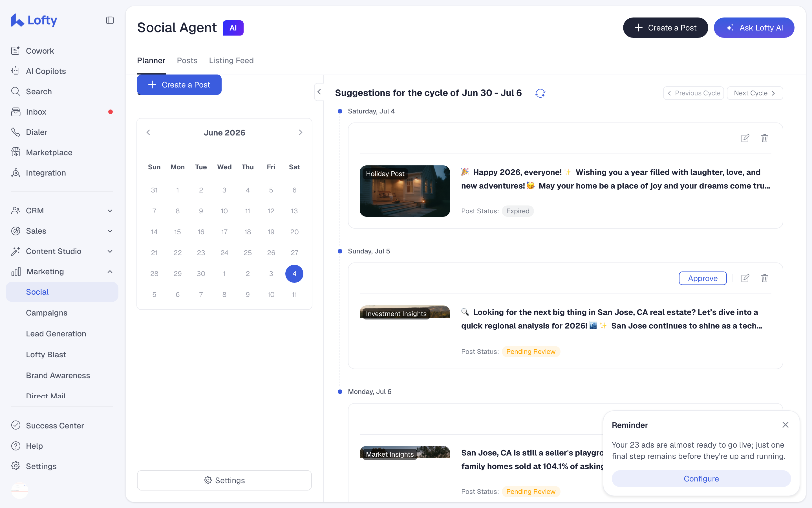812x508 pixels.
Task: Open the Inbox from the sidebar
Action: [62, 111]
